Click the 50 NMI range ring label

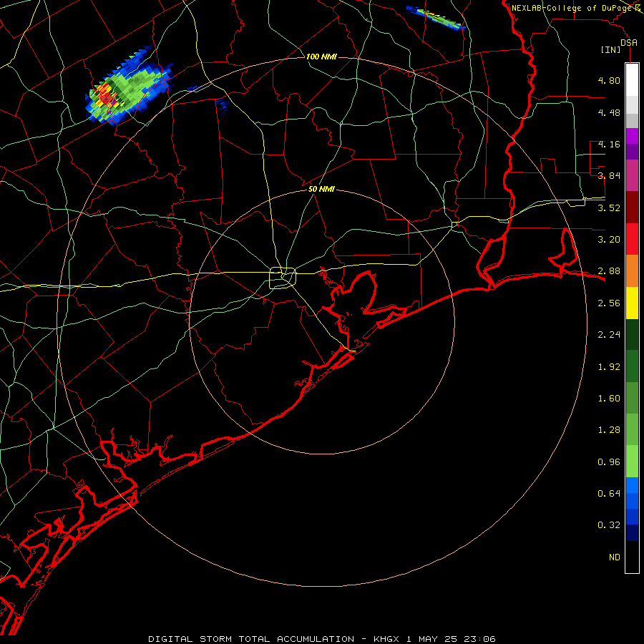pos(321,189)
